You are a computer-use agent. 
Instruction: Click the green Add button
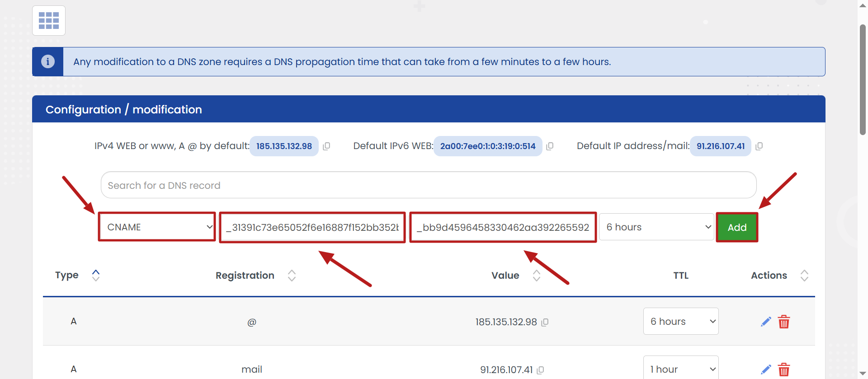click(x=737, y=227)
